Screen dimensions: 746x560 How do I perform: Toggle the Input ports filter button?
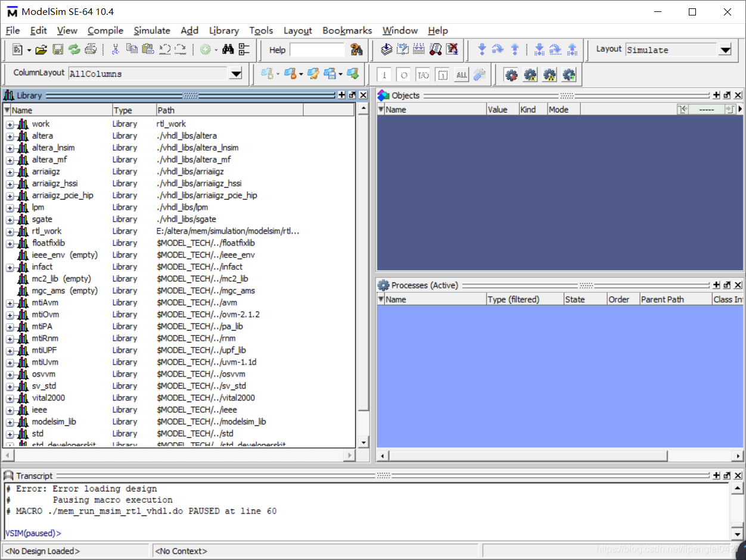click(384, 75)
